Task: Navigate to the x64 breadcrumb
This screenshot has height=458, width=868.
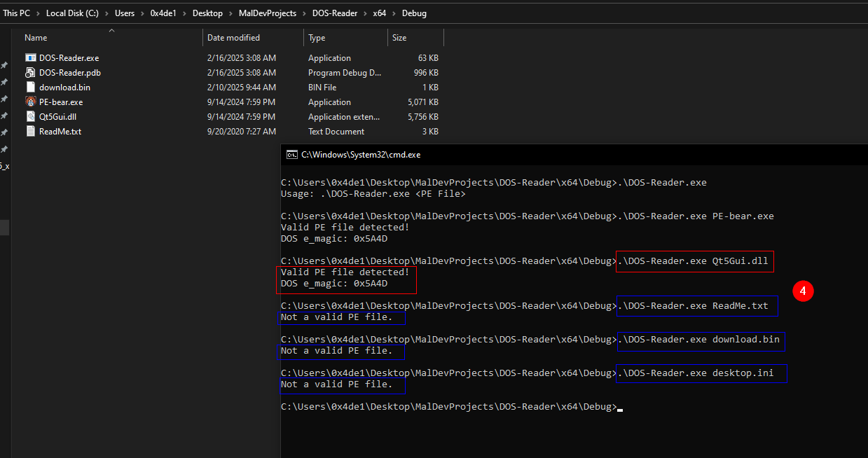Action: coord(380,13)
